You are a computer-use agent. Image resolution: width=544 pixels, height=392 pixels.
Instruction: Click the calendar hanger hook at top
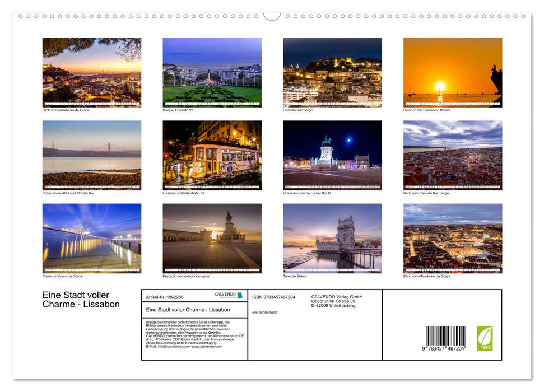pyautogui.click(x=272, y=16)
